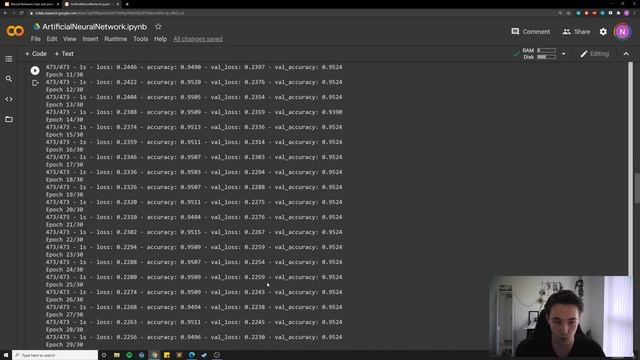Click the Share button
The width and height of the screenshot is (640, 360).
click(576, 31)
